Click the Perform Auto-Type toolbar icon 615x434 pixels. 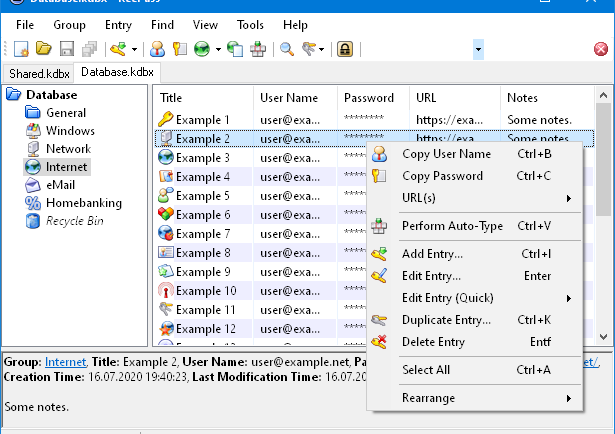(x=258, y=48)
